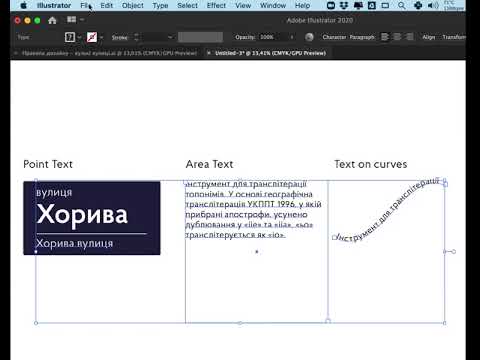The height and width of the screenshot is (360, 480).
Task: Open the Character panel link
Action: pos(334,37)
